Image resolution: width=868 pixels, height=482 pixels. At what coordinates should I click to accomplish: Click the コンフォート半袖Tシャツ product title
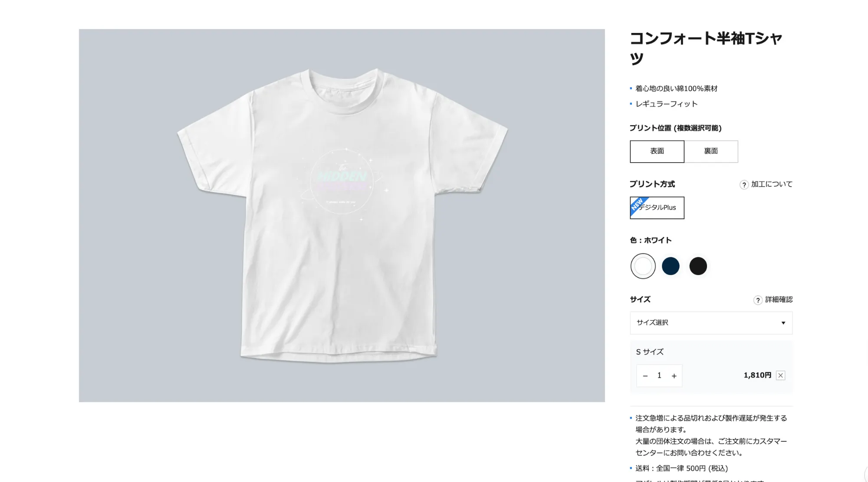[x=706, y=48]
